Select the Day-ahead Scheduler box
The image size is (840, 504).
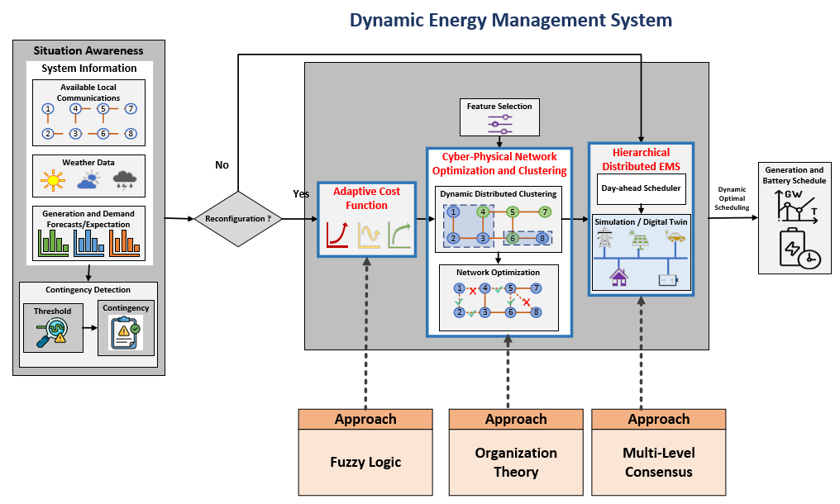tap(642, 189)
